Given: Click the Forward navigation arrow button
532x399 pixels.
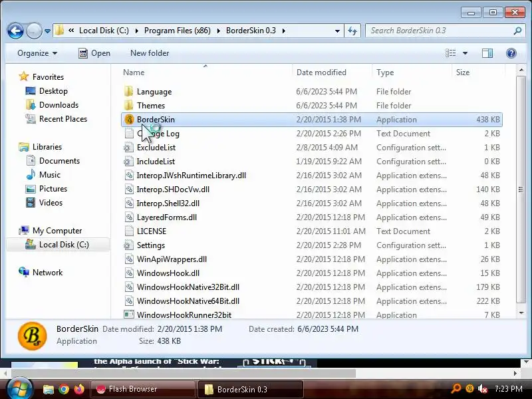Looking at the screenshot, I should (34, 31).
